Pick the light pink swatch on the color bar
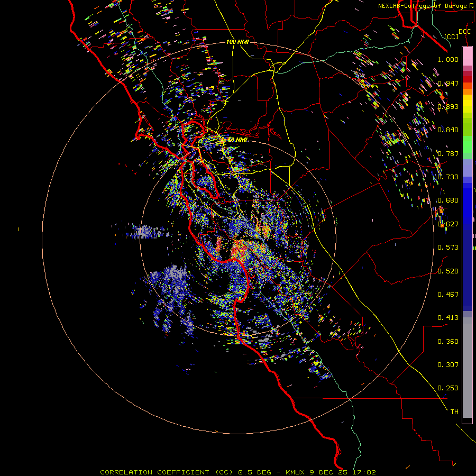 (467, 57)
